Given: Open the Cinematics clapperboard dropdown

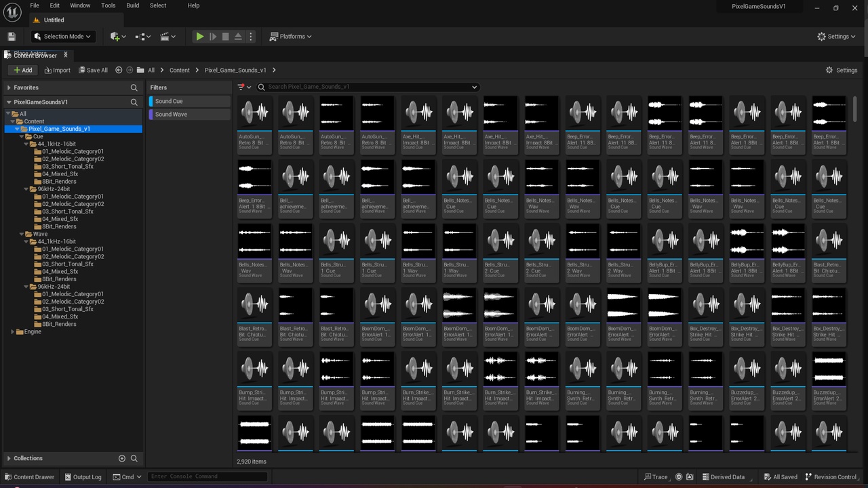Looking at the screenshot, I should (167, 37).
